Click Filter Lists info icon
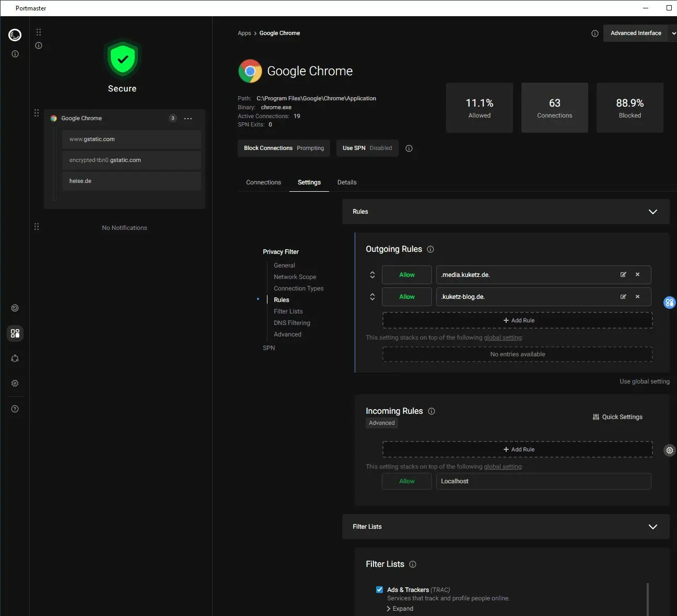Image resolution: width=677 pixels, height=616 pixels. (x=413, y=564)
